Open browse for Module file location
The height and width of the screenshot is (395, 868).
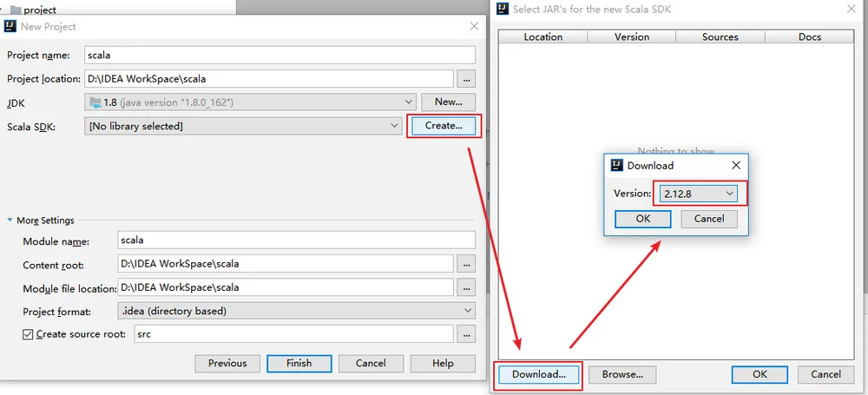tap(466, 287)
